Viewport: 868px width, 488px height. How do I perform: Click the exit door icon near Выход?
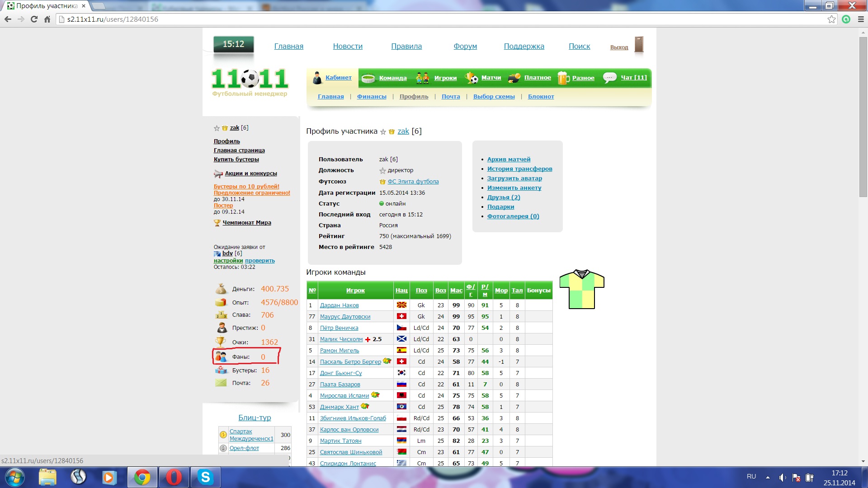point(639,45)
